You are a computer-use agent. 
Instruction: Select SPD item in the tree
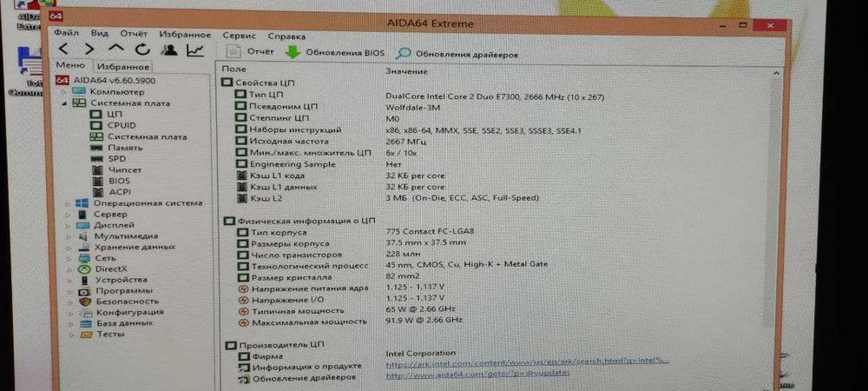click(109, 159)
